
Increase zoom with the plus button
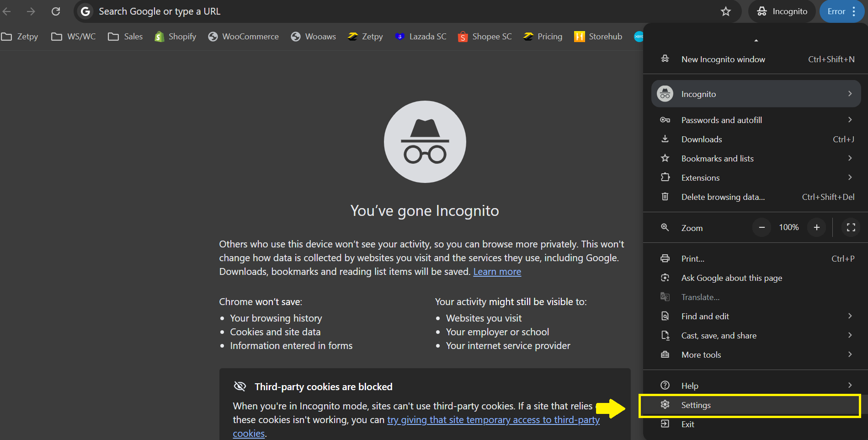point(816,227)
